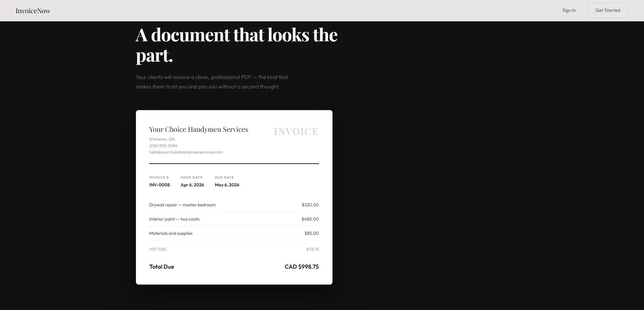Click the $320.00 amount
The height and width of the screenshot is (310, 644).
(310, 205)
